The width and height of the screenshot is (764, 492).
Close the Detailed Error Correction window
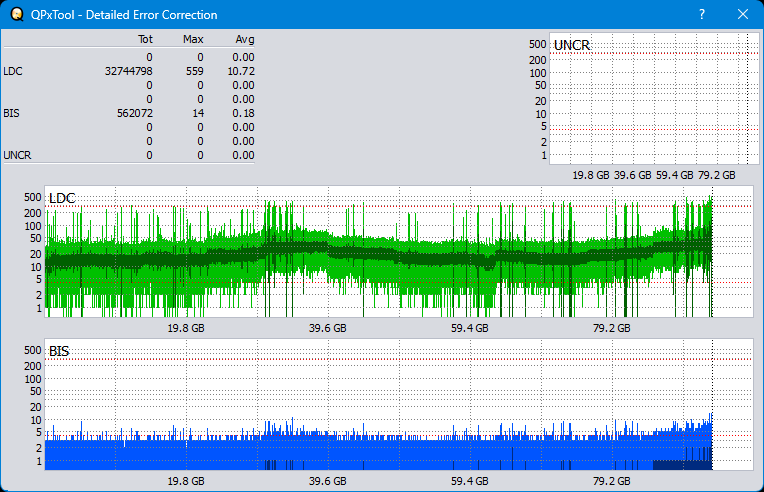[x=743, y=14]
